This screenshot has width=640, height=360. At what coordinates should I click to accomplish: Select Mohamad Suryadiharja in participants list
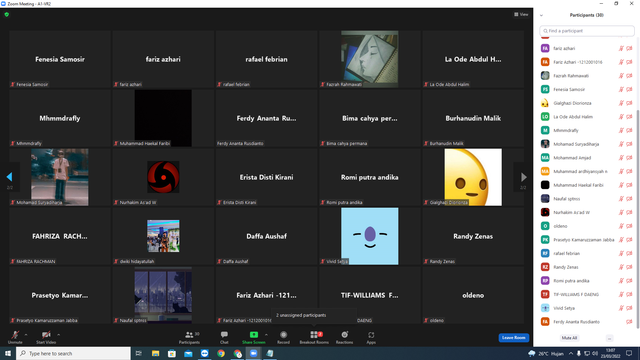pyautogui.click(x=587, y=144)
